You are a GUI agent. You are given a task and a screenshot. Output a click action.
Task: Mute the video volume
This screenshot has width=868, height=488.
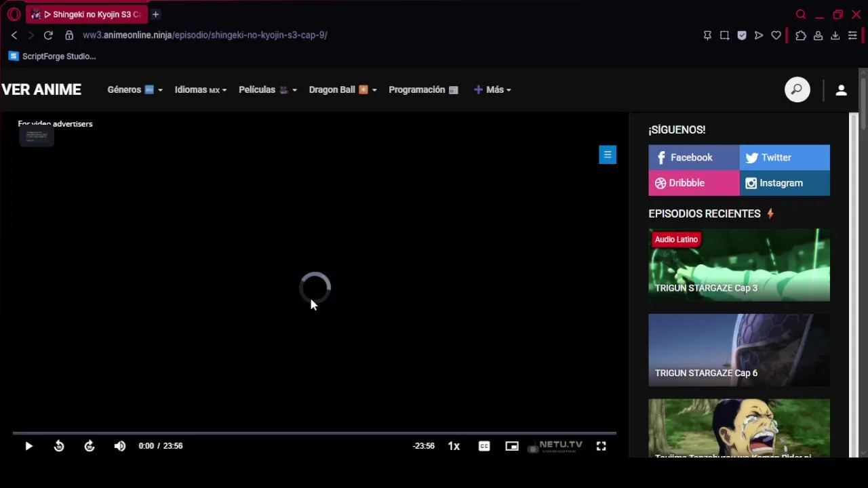point(120,446)
